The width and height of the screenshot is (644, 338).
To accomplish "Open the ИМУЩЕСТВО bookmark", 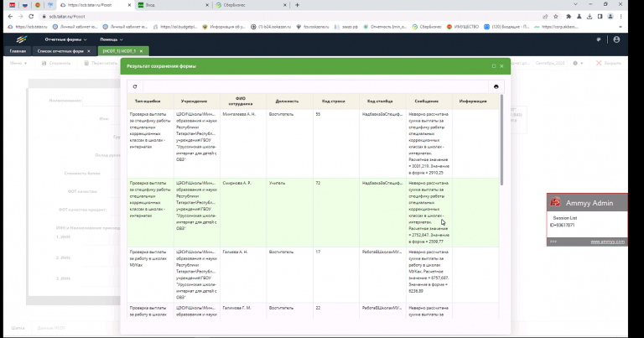I will pos(463,27).
